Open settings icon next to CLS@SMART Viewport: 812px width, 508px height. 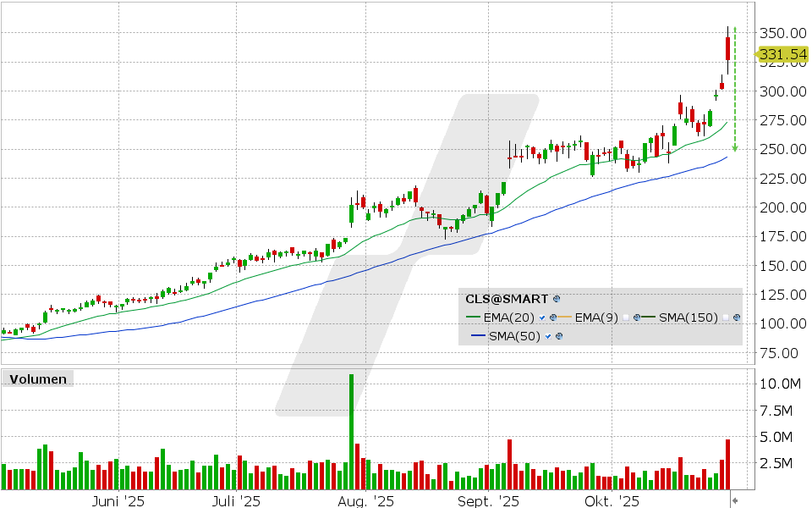557,299
